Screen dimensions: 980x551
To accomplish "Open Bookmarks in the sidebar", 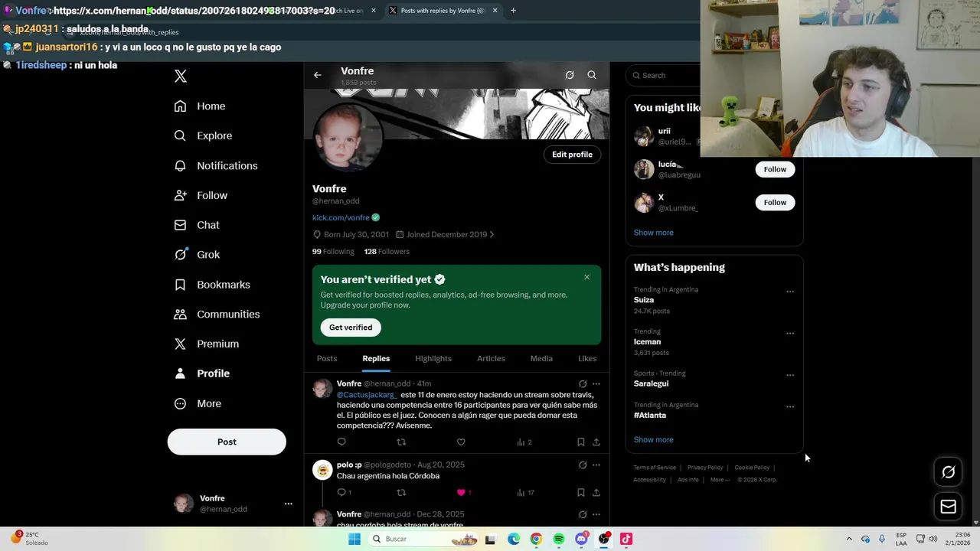I will tap(212, 285).
